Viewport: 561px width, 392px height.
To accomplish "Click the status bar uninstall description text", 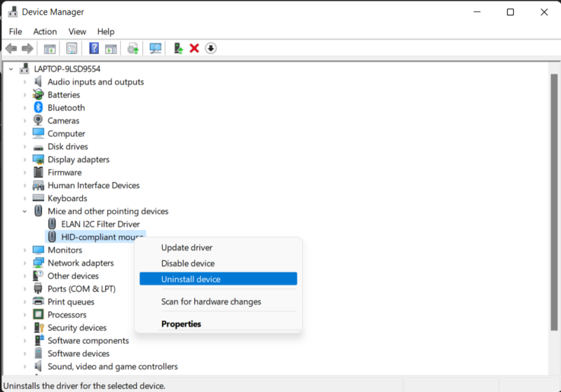I will [x=84, y=386].
